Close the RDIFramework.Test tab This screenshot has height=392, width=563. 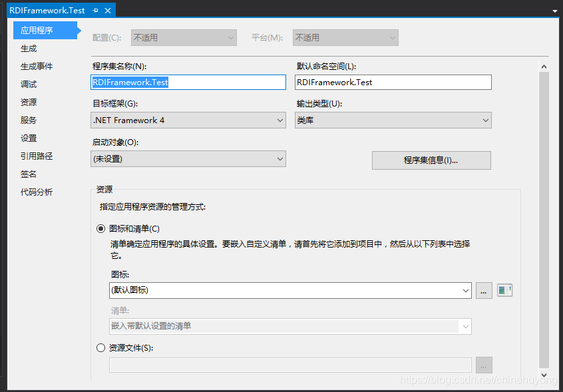pyautogui.click(x=107, y=11)
